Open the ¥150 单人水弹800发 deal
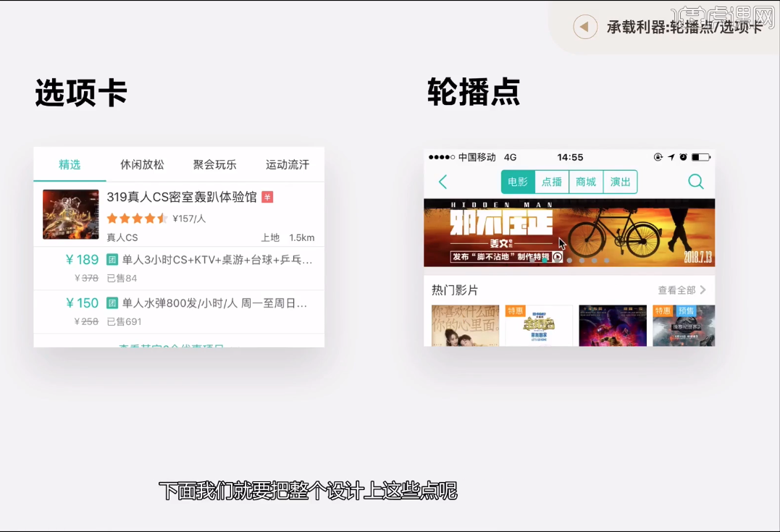Viewport: 780px width, 532px height. (179, 312)
